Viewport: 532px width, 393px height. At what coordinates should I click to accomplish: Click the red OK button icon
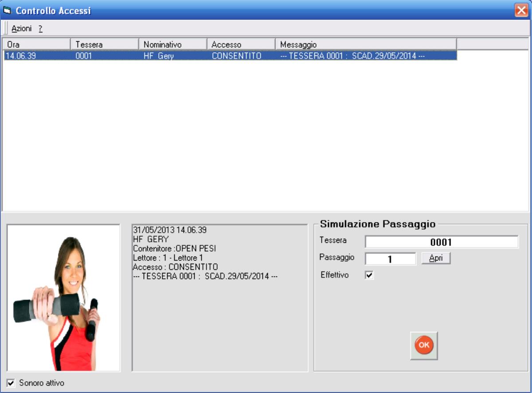[x=424, y=345]
